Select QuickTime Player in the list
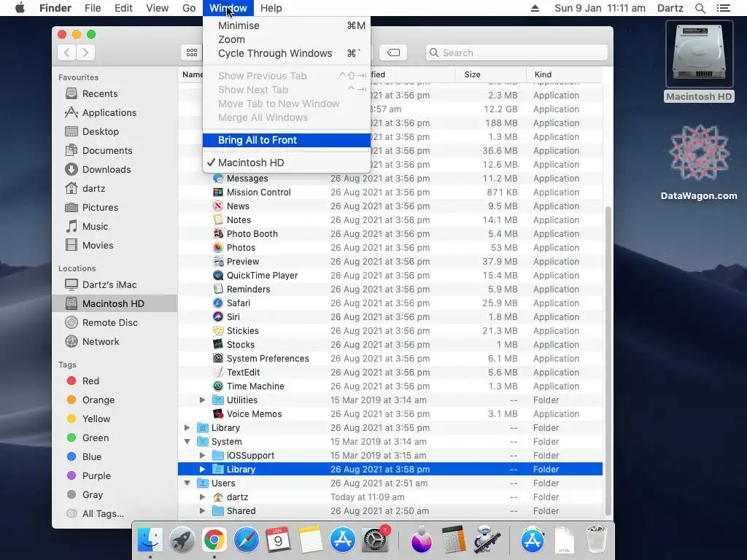Screen dimensions: 747x560 click(x=390, y=275)
